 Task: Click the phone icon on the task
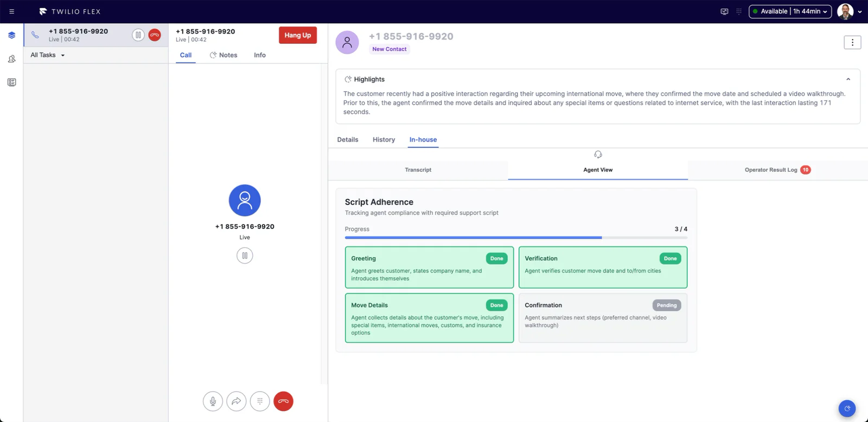click(x=35, y=35)
